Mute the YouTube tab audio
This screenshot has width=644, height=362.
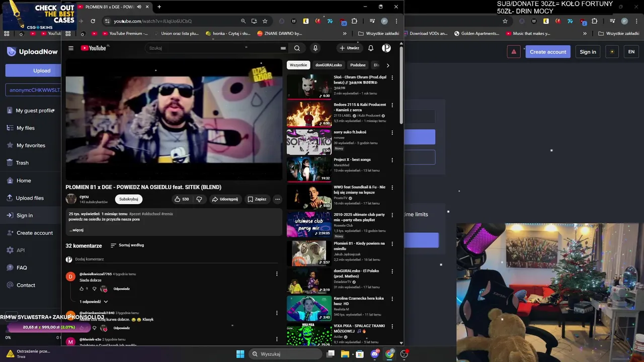[x=139, y=7]
